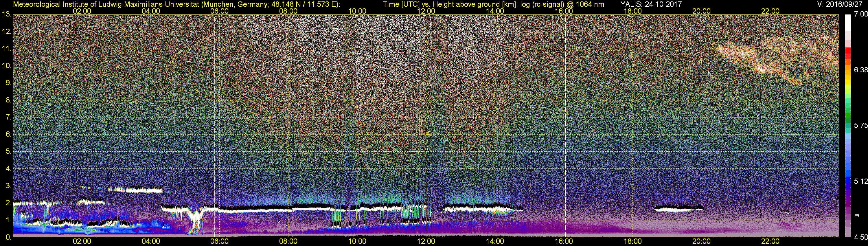
Task: Click the 7.00 value on the color scale
Action: point(861,14)
